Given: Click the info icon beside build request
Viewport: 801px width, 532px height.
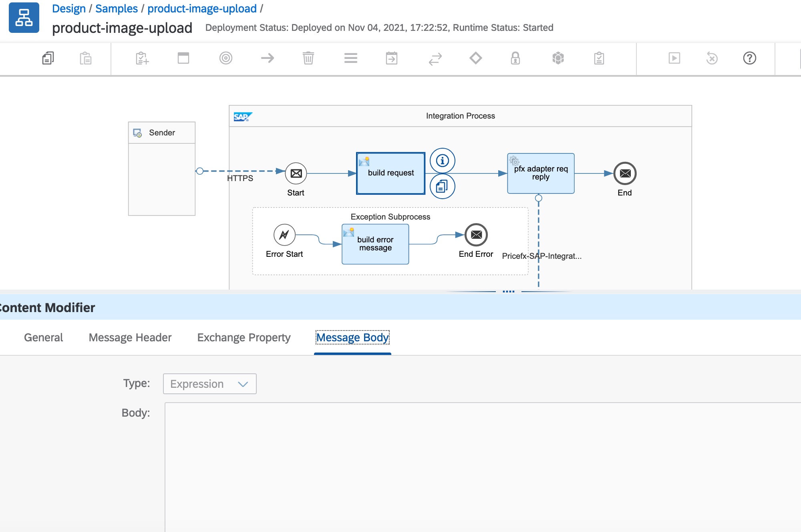Looking at the screenshot, I should (x=442, y=161).
